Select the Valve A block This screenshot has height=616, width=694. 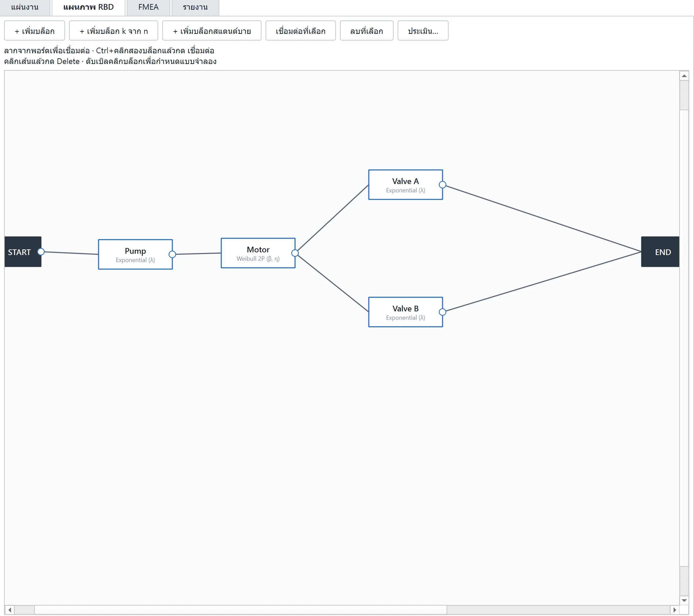405,185
